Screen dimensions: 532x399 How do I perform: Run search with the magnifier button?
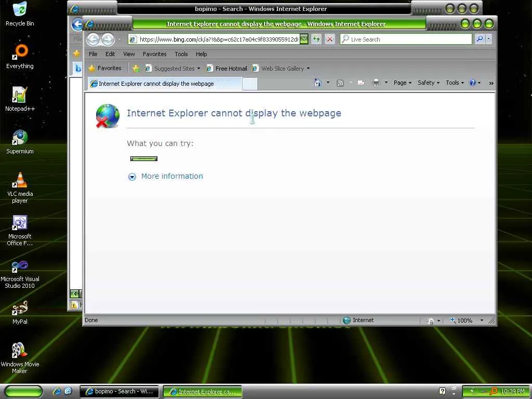click(480, 39)
